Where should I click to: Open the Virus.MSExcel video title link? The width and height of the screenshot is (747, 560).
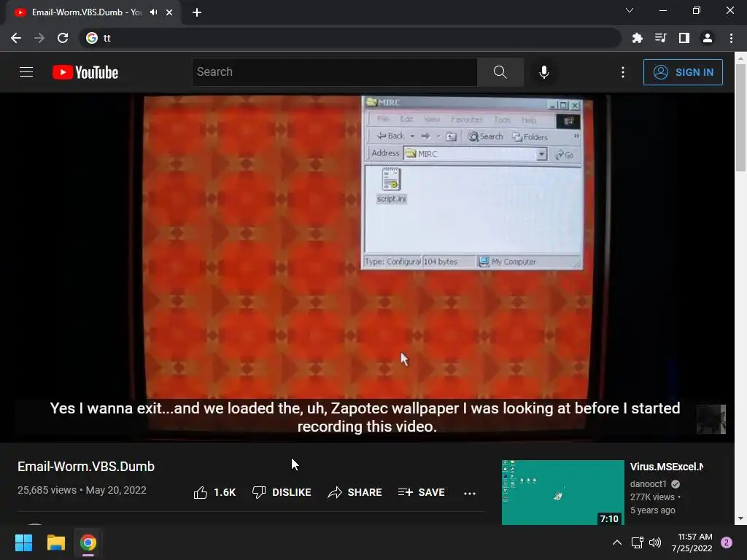[667, 467]
